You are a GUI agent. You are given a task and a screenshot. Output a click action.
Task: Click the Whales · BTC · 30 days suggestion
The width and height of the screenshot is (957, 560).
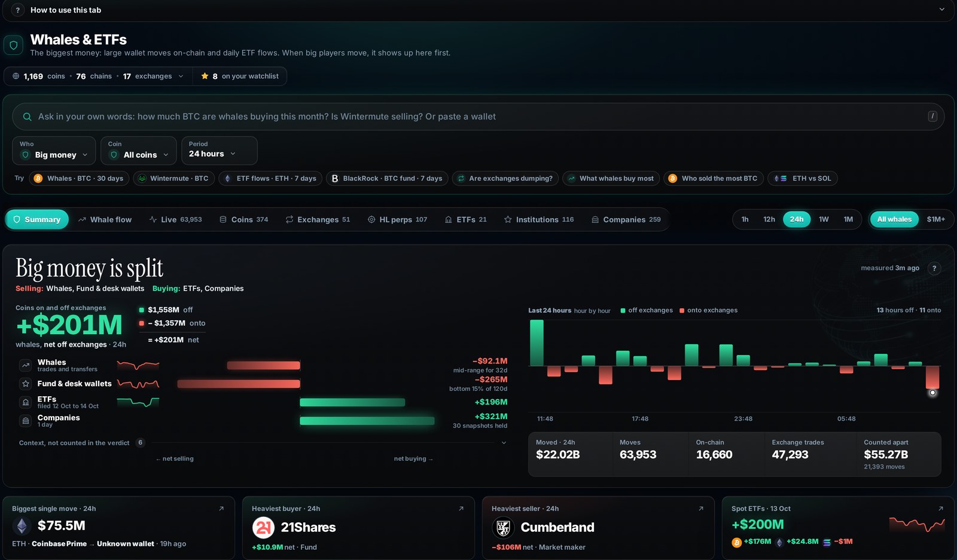pos(80,179)
